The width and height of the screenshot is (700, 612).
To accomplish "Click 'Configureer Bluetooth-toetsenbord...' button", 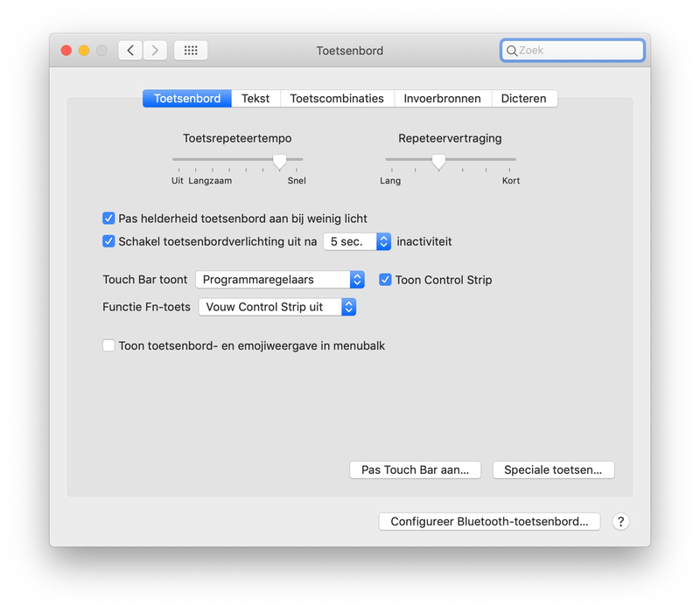I will [489, 521].
